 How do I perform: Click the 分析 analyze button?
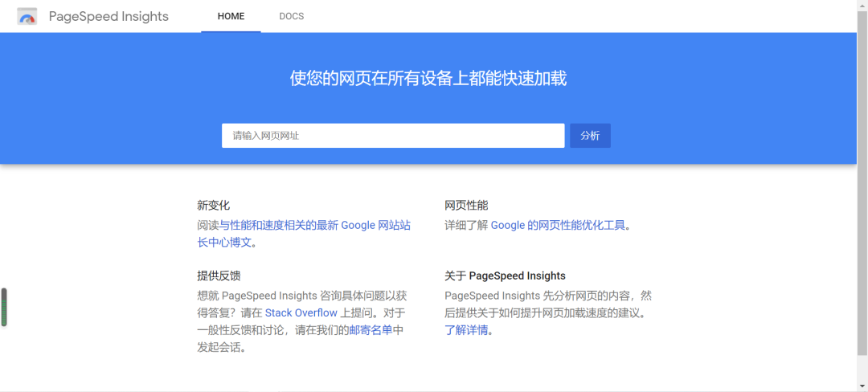590,136
